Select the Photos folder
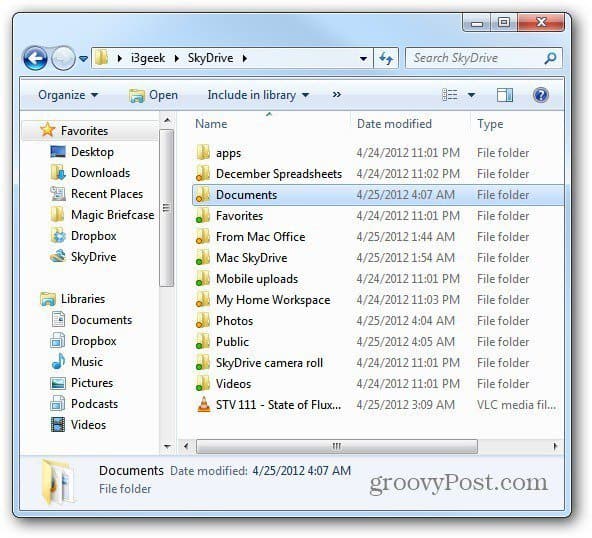Image resolution: width=592 pixels, height=538 pixels. pyautogui.click(x=378, y=321)
